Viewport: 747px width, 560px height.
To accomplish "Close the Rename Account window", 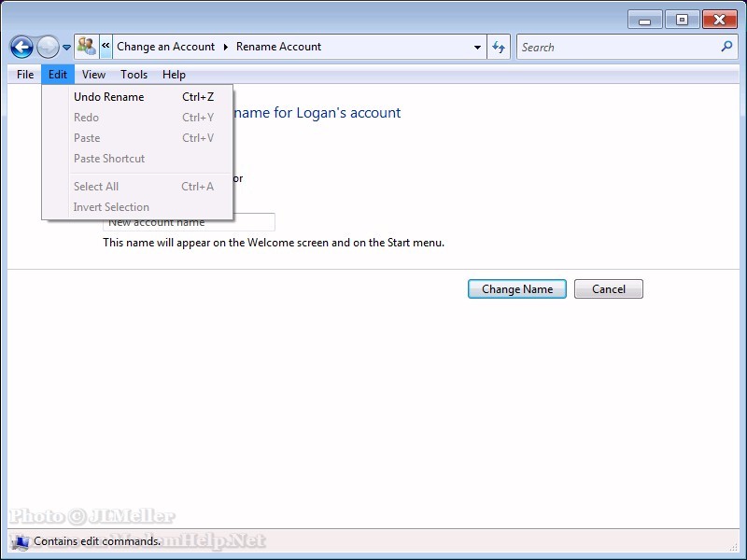I will pos(719,20).
